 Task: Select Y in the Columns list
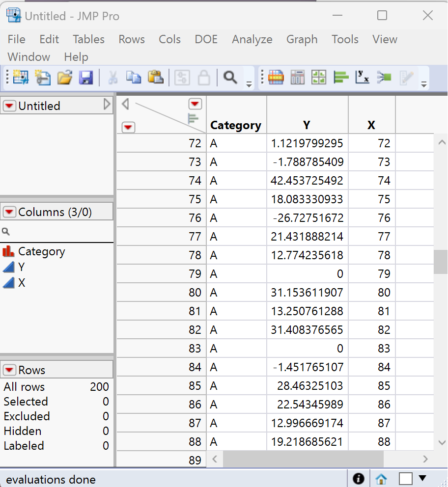(x=22, y=267)
